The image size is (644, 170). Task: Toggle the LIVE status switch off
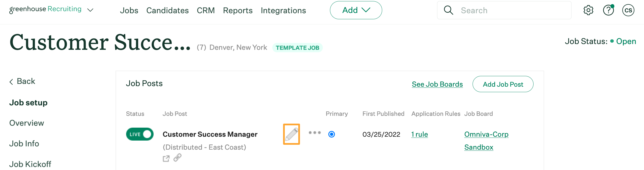click(x=140, y=134)
